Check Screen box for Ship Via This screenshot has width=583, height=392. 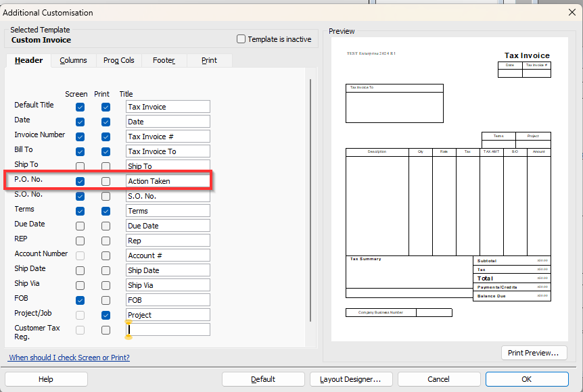coord(80,285)
